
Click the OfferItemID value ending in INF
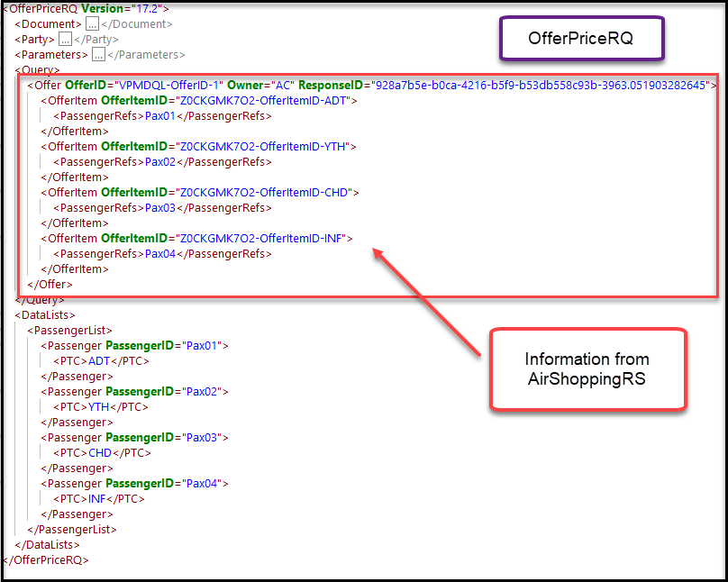(x=262, y=239)
